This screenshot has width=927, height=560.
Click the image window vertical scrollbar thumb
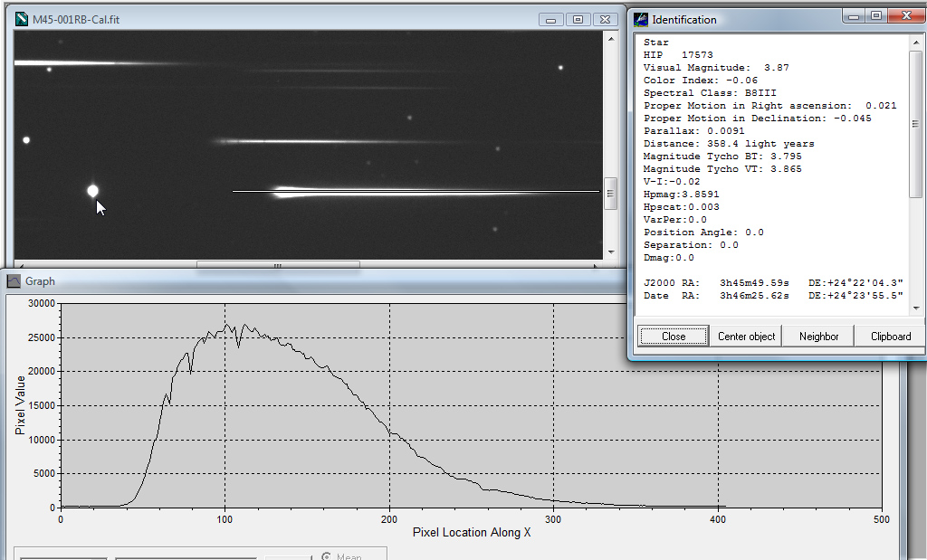click(610, 194)
